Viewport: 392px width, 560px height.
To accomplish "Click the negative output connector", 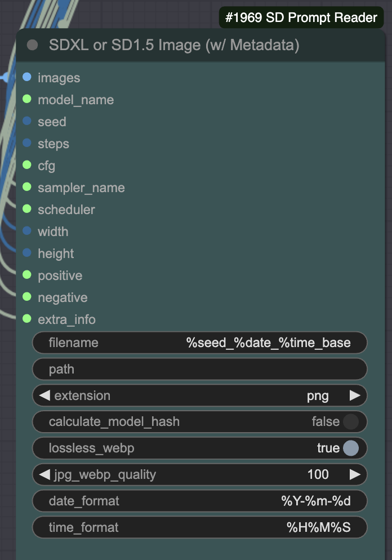I will tap(26, 297).
